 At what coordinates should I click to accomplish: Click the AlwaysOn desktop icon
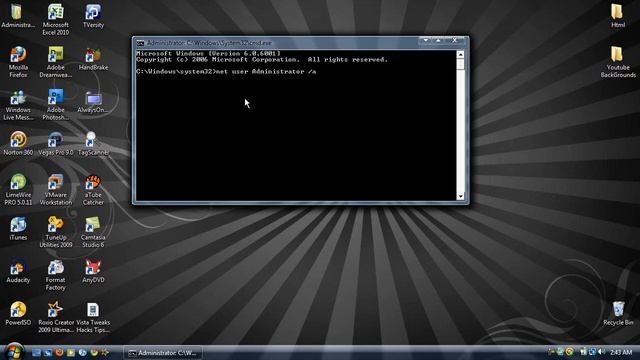point(93,102)
